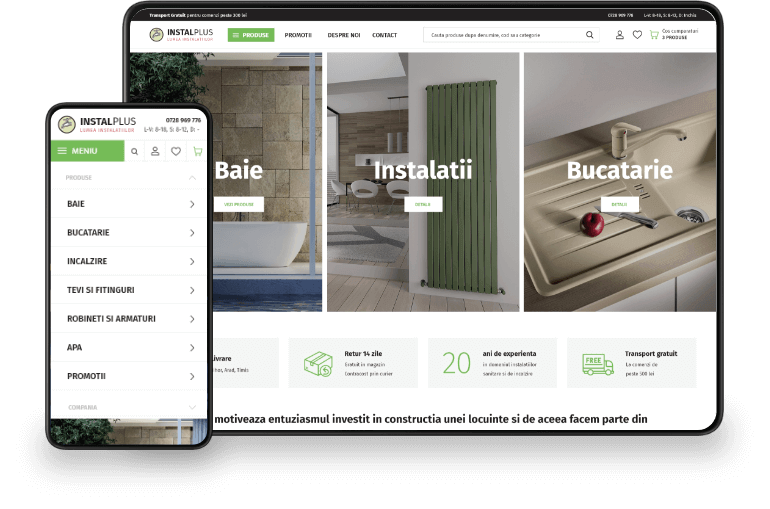770x509 pixels.
Task: Tap the mobile green cart icon
Action: tap(197, 151)
